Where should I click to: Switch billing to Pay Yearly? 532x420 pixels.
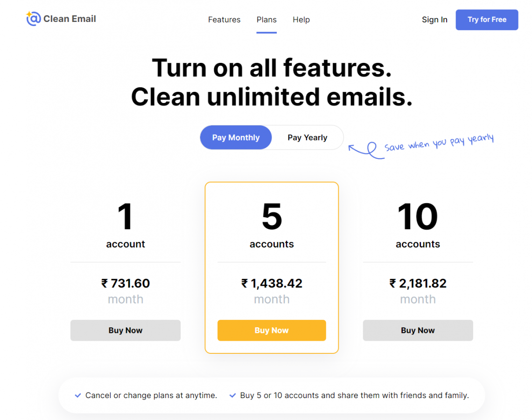[x=307, y=138]
